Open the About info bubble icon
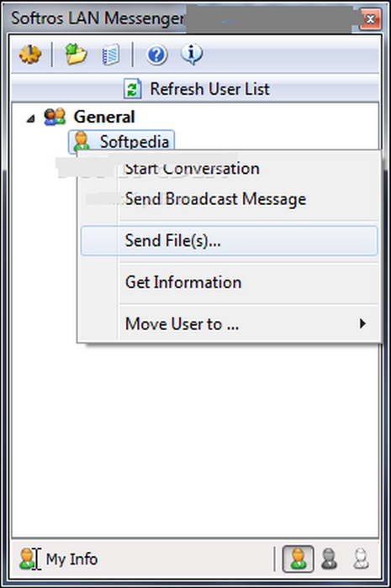 tap(192, 55)
